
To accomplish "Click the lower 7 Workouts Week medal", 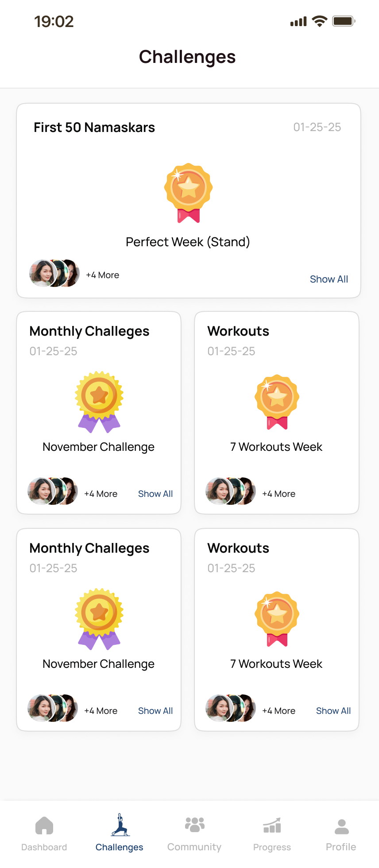I will pyautogui.click(x=277, y=619).
